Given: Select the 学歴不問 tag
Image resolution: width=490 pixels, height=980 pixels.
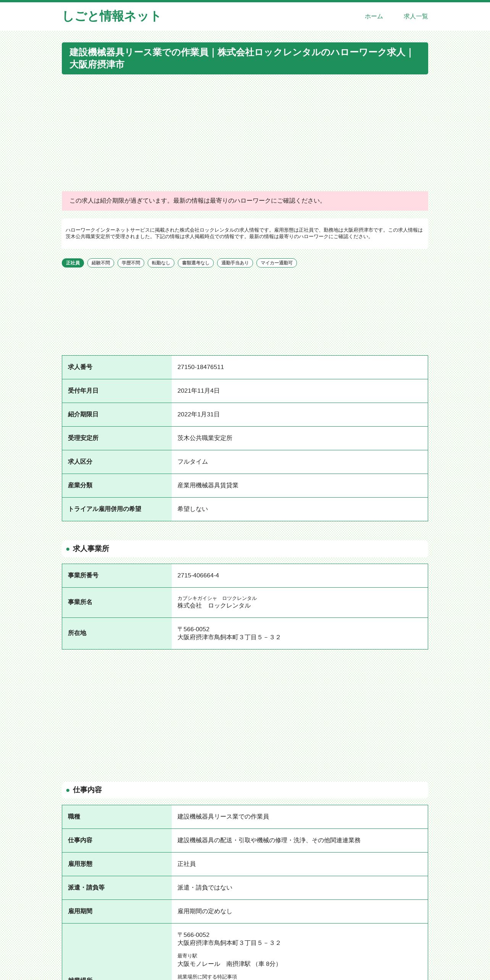Looking at the screenshot, I should 131,263.
